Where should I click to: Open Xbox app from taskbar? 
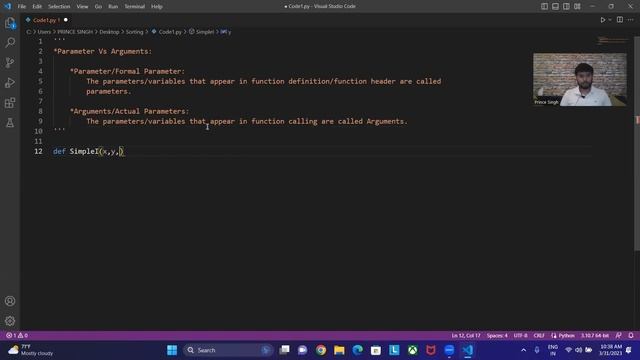point(413,350)
